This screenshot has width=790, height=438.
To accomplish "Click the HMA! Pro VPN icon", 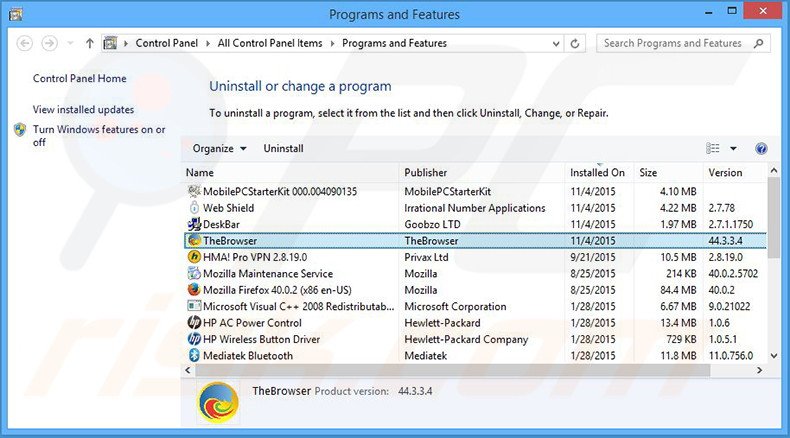I will click(194, 257).
